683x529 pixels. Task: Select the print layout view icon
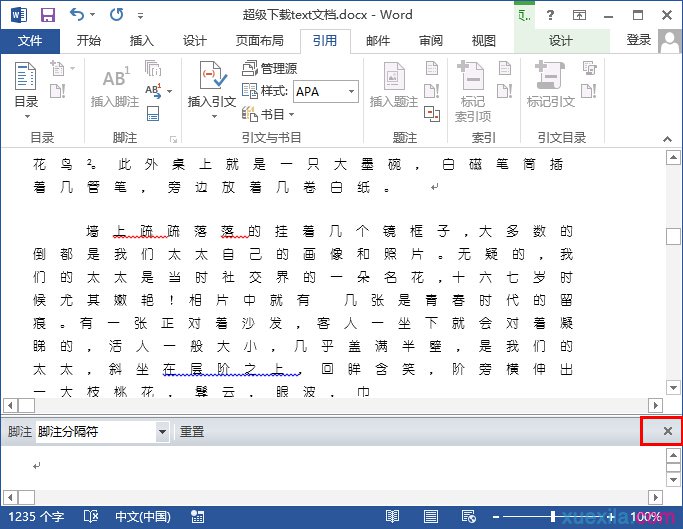(x=432, y=517)
